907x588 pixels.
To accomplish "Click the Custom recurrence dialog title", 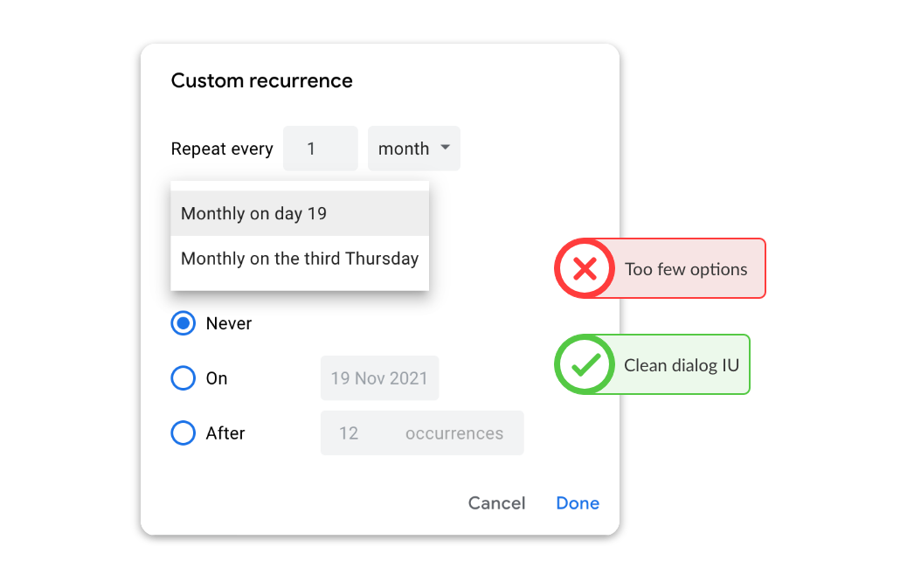I will (x=261, y=80).
